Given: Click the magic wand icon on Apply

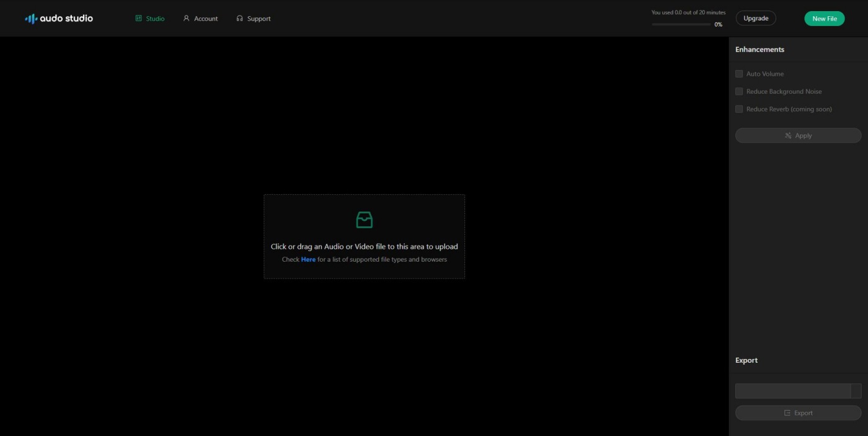Looking at the screenshot, I should click(788, 136).
